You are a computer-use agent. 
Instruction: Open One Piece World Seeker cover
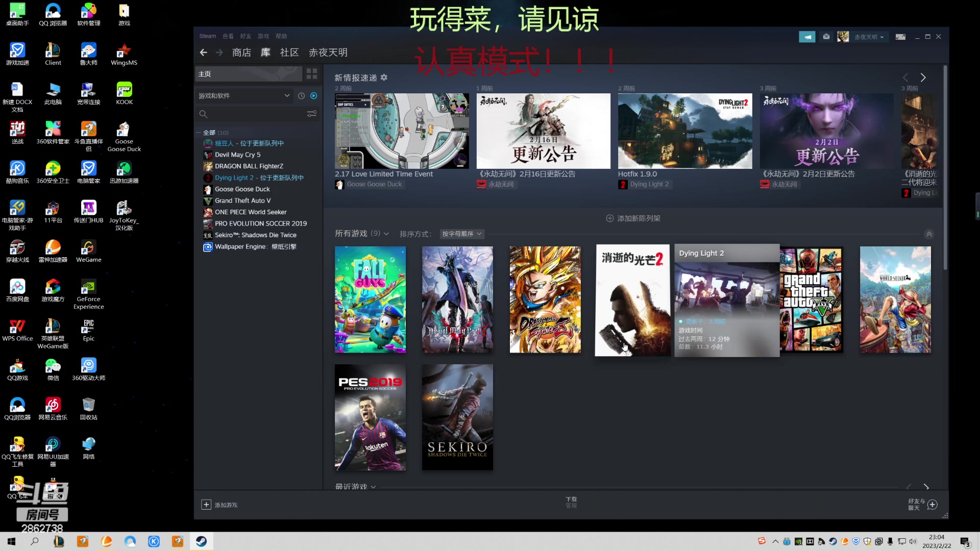point(895,299)
